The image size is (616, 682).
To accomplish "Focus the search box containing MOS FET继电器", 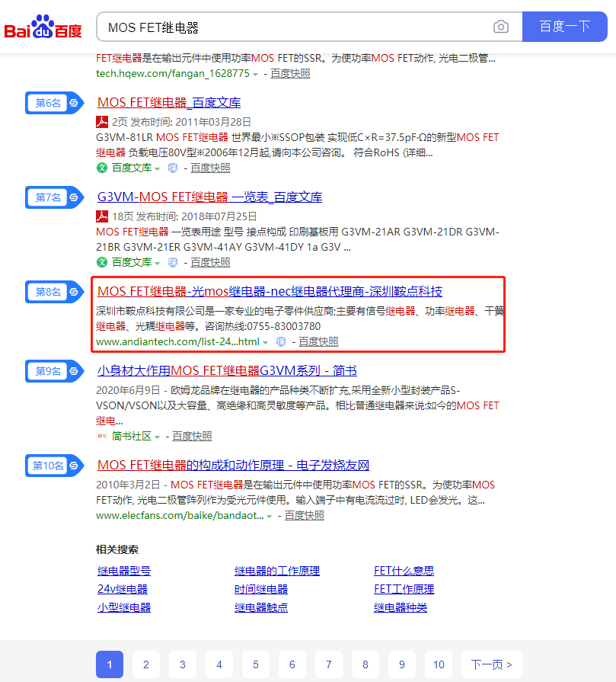I will pyautogui.click(x=295, y=27).
